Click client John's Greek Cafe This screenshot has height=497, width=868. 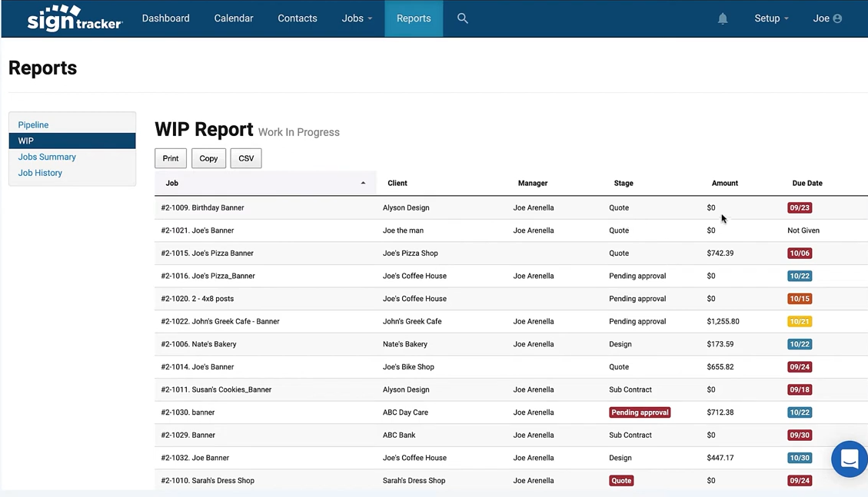(412, 321)
